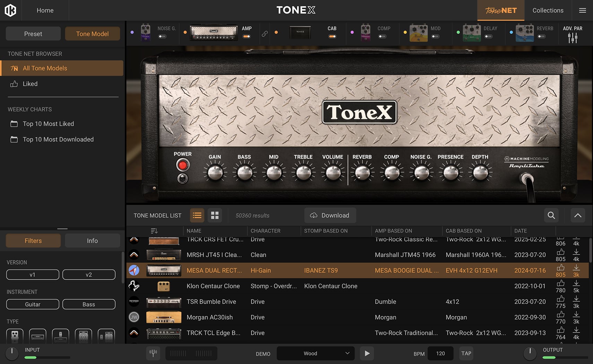Collapse the tone model list panel
This screenshot has height=364, width=593.
(578, 215)
